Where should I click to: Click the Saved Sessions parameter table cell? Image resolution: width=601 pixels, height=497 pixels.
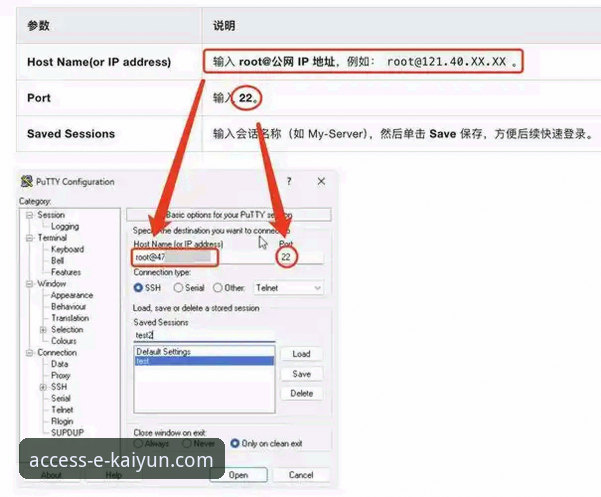[109, 134]
